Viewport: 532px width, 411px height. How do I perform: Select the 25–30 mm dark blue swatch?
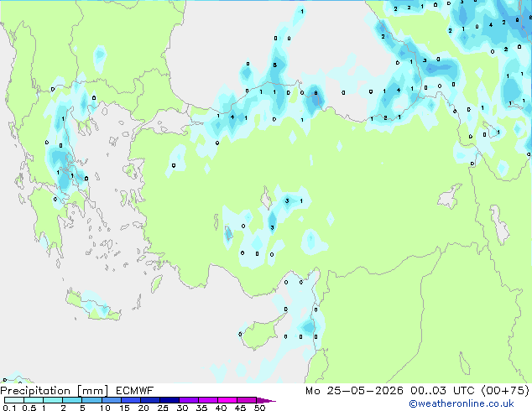click(169, 400)
